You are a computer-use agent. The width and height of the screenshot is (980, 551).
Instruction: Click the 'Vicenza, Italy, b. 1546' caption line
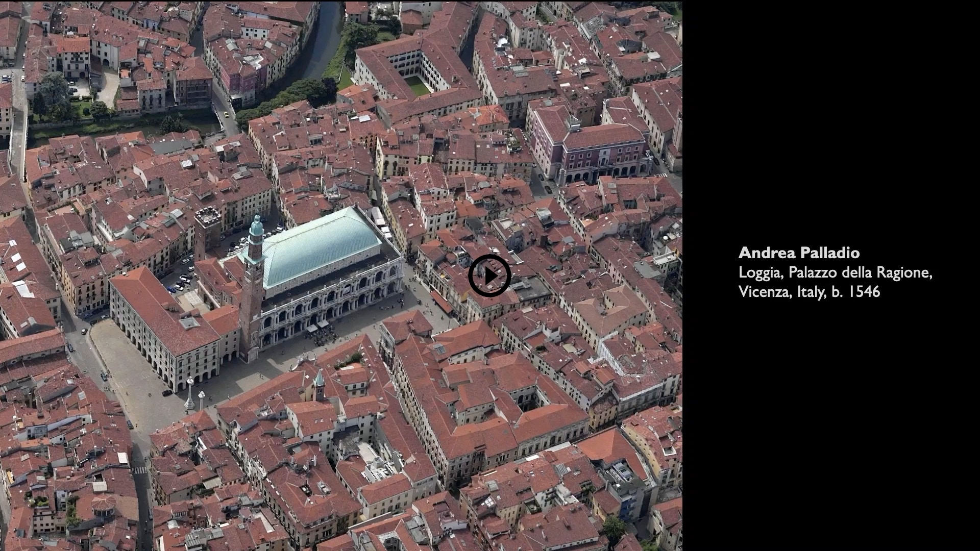pos(809,292)
